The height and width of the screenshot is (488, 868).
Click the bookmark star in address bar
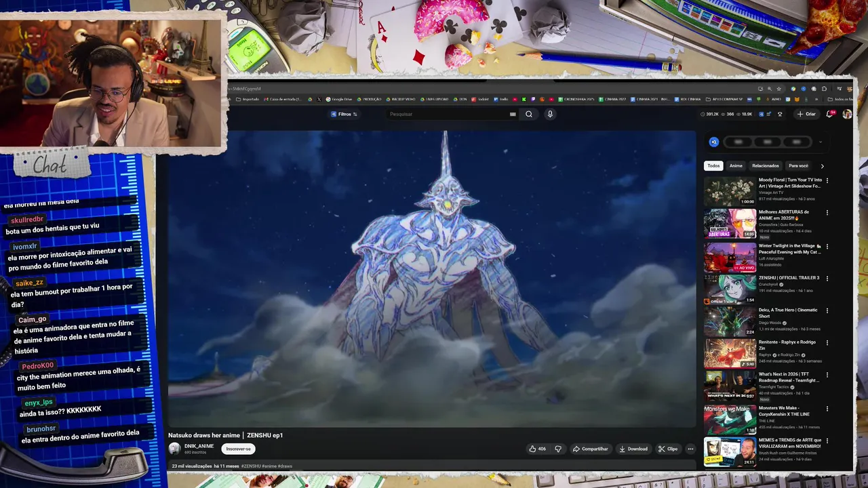tap(778, 89)
